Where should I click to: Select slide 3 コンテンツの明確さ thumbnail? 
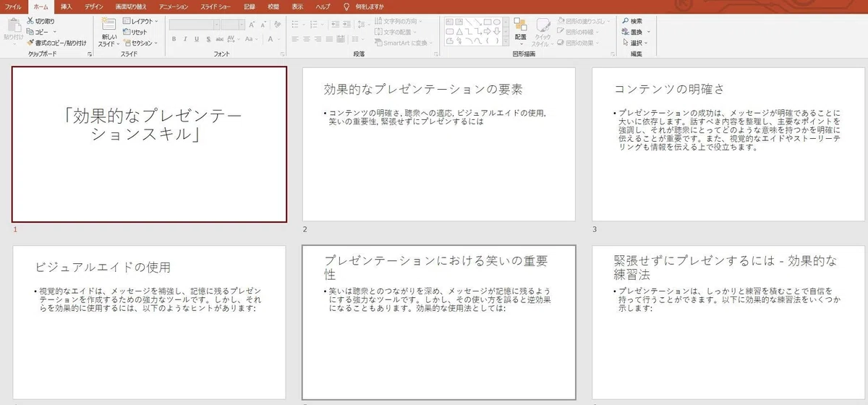click(x=728, y=144)
